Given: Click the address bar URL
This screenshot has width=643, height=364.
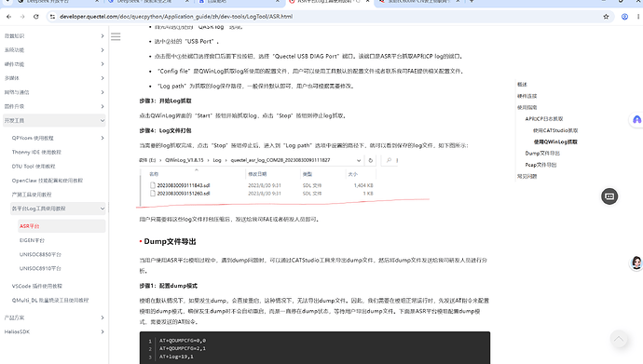Looking at the screenshot, I should coord(176,17).
